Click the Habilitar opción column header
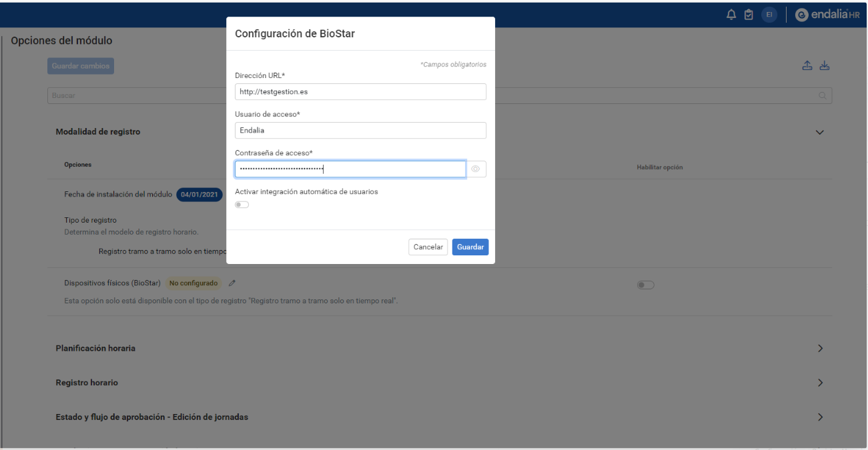Screen dimensions: 868x450 659,167
